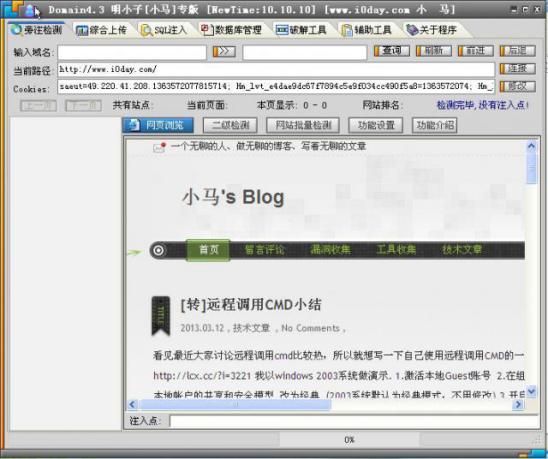Click the 前进 button

(x=476, y=51)
